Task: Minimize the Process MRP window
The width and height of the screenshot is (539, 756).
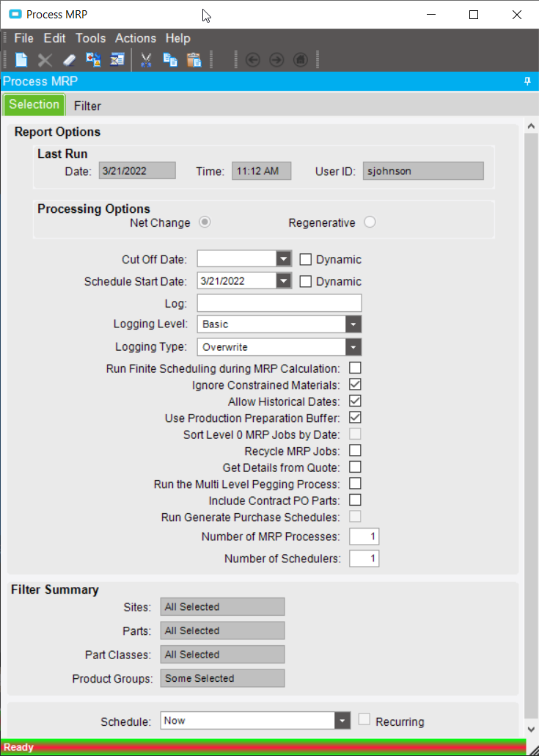Action: [432, 15]
